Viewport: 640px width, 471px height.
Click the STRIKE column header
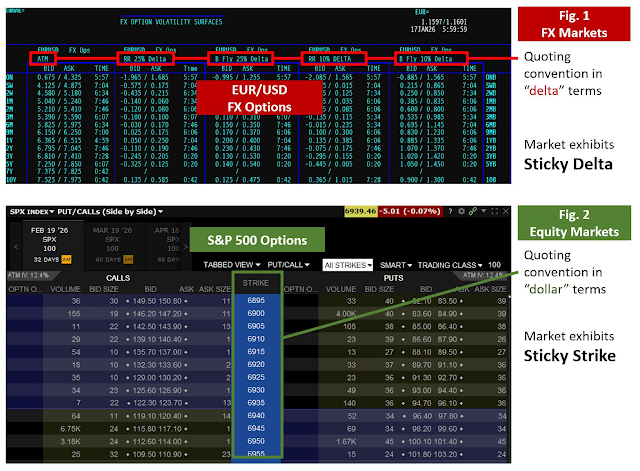point(256,283)
